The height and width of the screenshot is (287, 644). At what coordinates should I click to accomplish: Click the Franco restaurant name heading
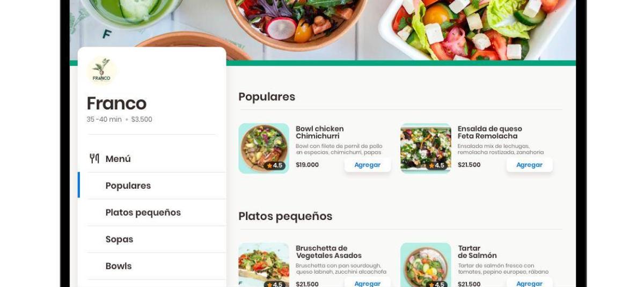(116, 103)
